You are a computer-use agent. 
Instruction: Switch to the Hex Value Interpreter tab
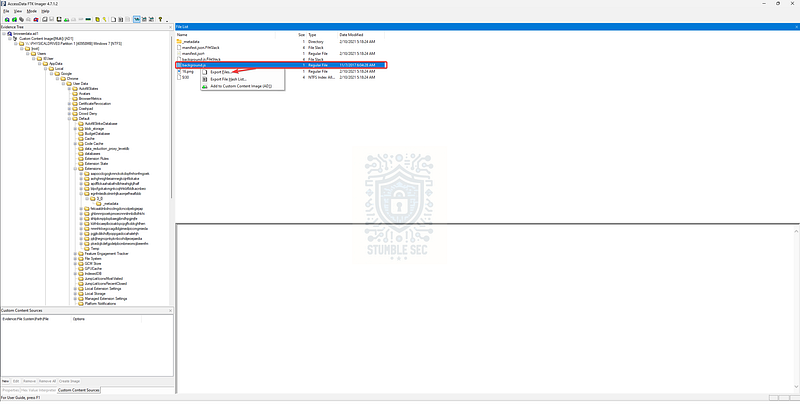(38, 390)
